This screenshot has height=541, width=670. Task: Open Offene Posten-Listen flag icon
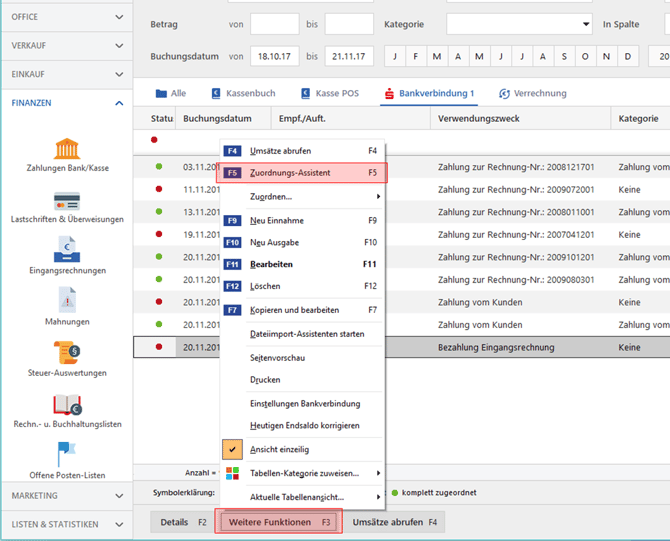(67, 454)
